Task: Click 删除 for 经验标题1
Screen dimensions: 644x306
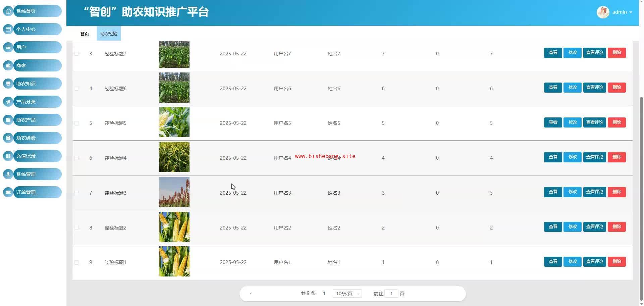Action: click(x=616, y=262)
